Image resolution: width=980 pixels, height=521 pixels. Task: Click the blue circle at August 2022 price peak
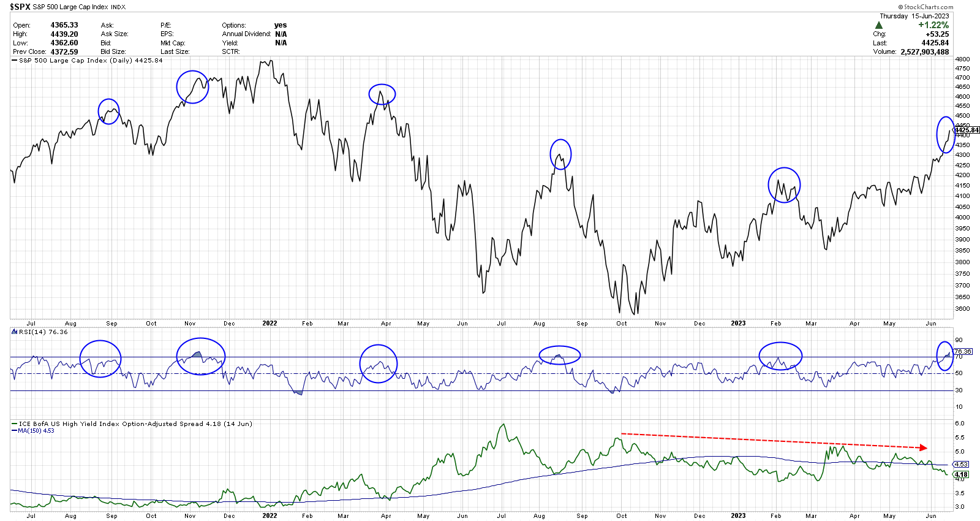click(x=560, y=154)
